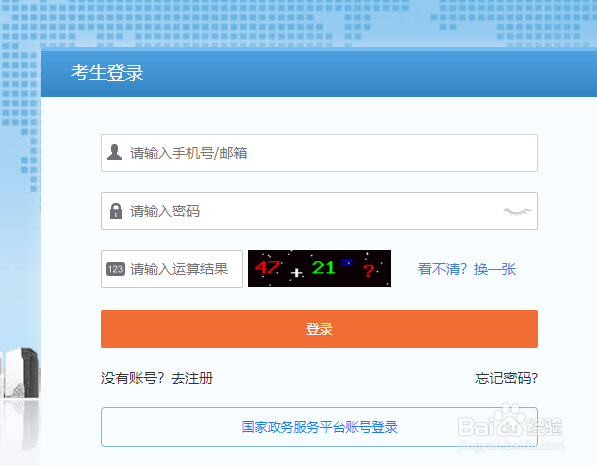Screen dimensions: 597x466
Task: Click the 123 captcha icon
Action: pos(115,269)
